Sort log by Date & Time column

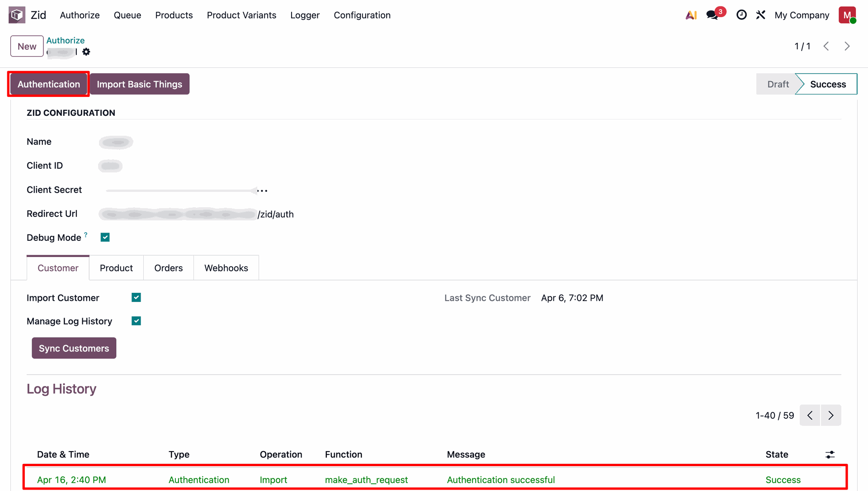click(x=63, y=454)
